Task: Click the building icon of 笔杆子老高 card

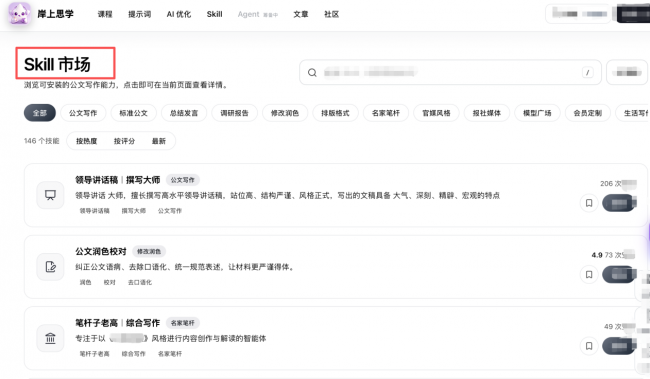Action: 50,338
